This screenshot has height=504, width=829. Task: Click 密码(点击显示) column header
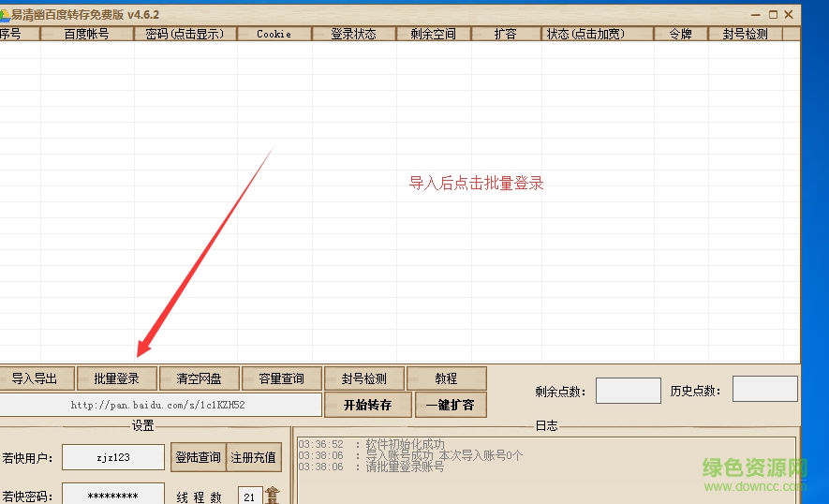coord(185,34)
